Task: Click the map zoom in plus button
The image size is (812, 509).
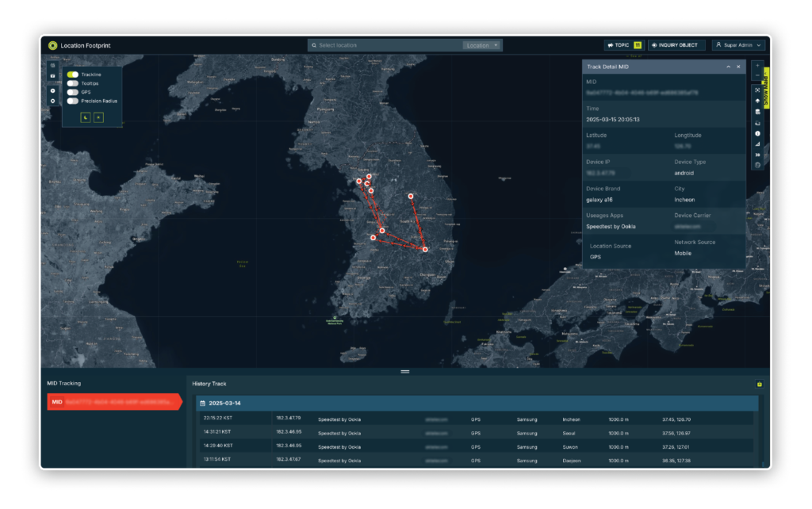Action: [757, 66]
